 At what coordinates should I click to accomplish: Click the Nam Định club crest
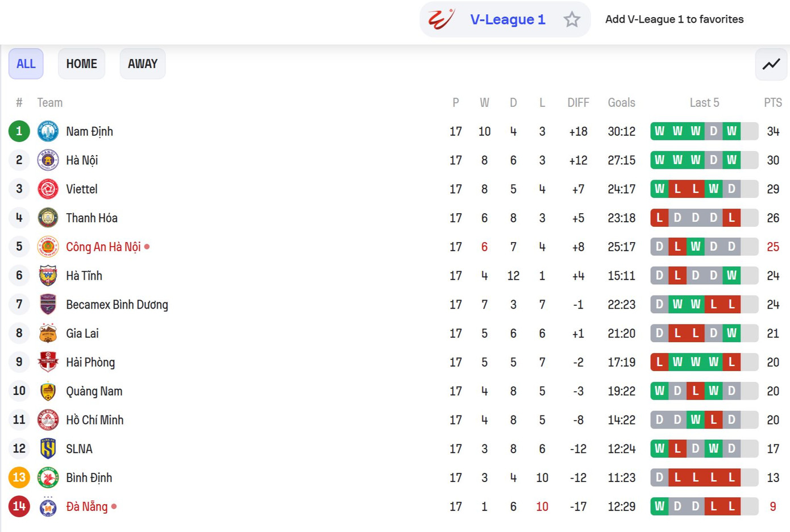tap(48, 131)
